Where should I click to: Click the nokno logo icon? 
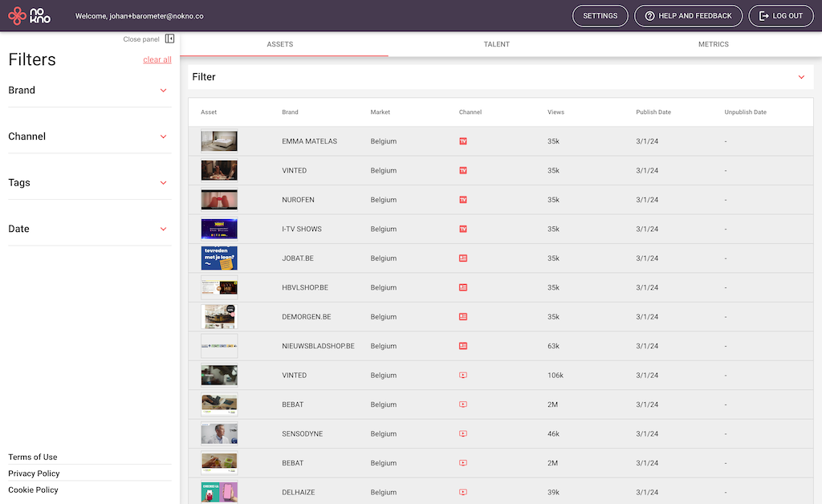pos(29,16)
